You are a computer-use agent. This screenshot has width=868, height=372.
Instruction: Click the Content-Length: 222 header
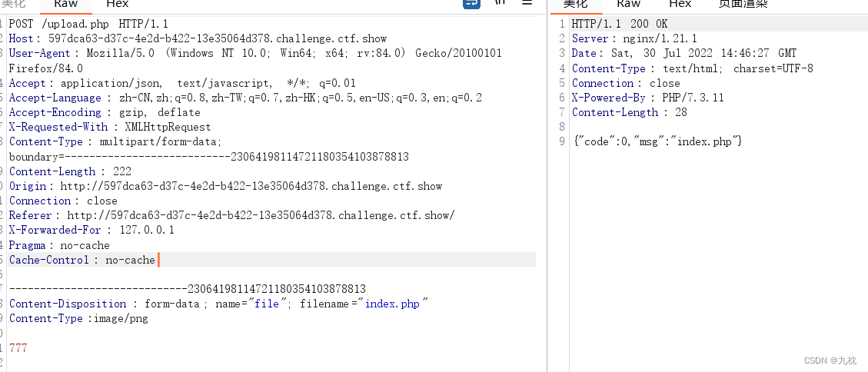(x=70, y=171)
